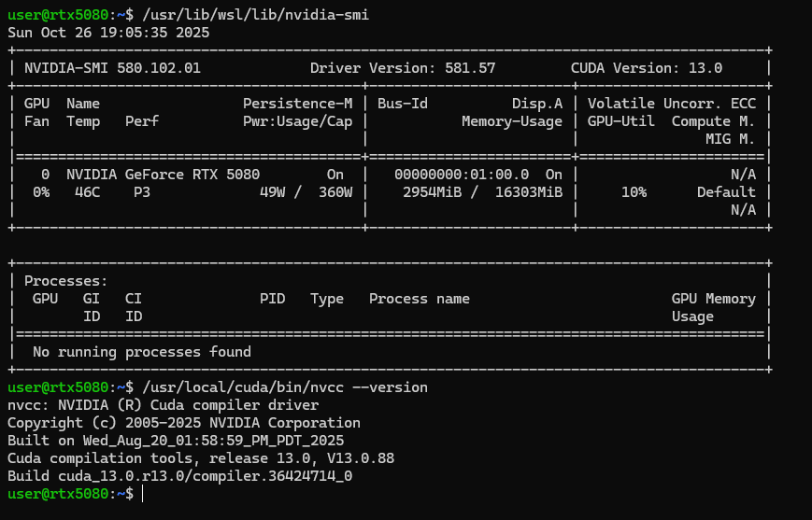Place cursor at the final empty prompt
812x520 pixels.
pyautogui.click(x=142, y=494)
